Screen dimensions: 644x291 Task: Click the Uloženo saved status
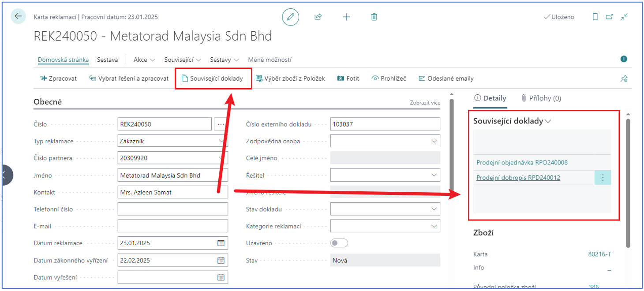[559, 17]
